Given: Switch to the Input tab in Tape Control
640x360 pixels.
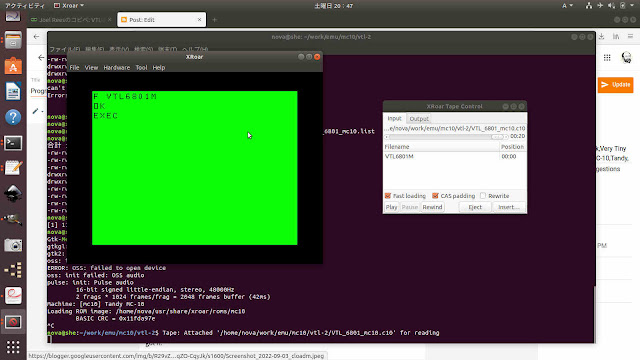Looking at the screenshot, I should pos(394,118).
